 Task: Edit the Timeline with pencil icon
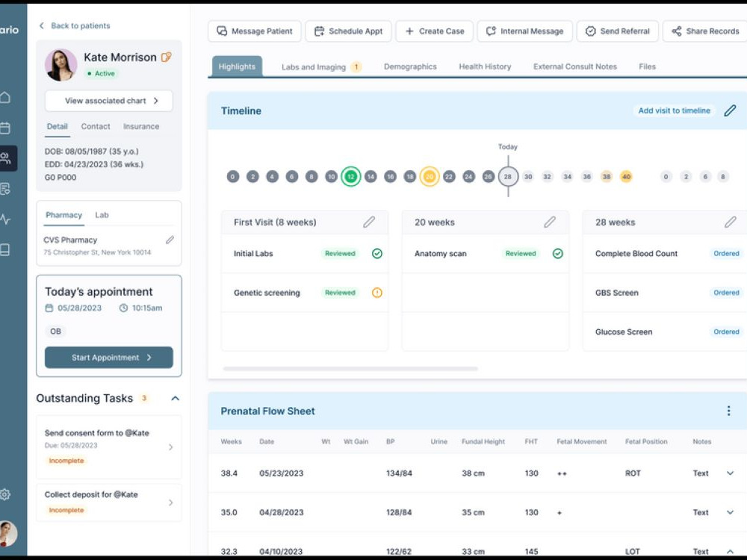(x=730, y=111)
